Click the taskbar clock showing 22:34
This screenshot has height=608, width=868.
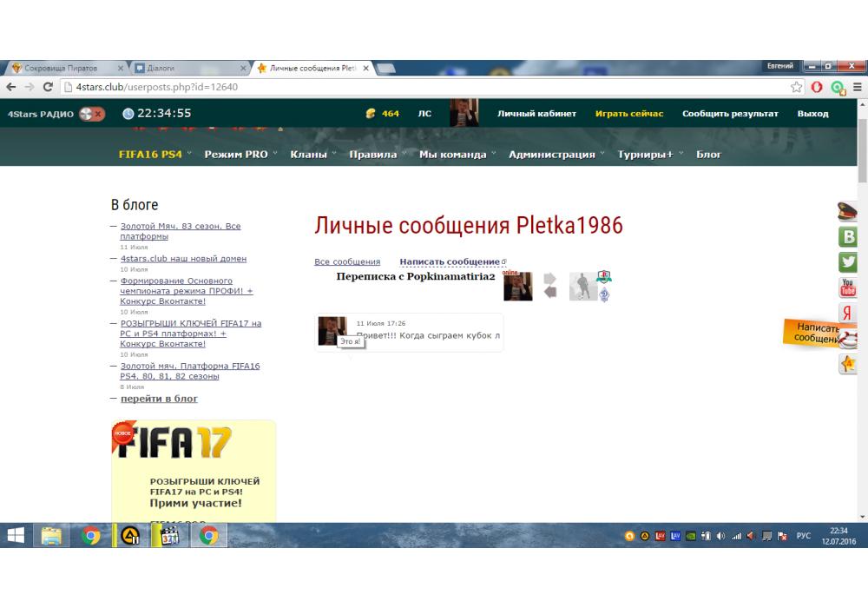838,536
